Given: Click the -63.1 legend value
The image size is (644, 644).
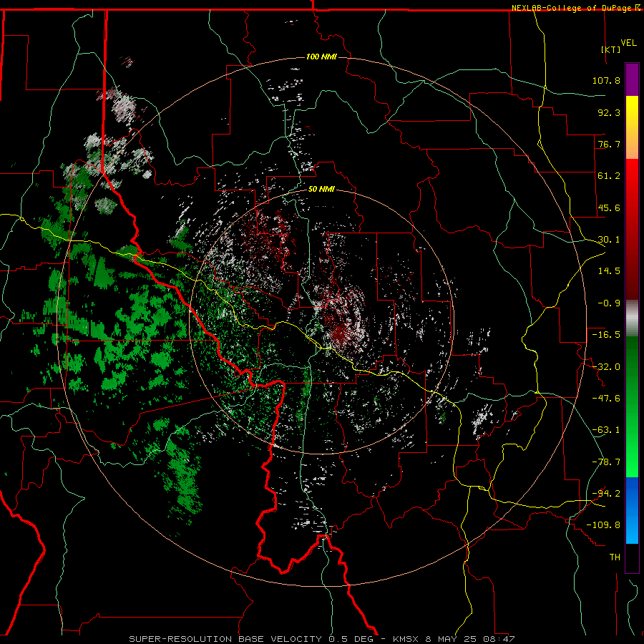Looking at the screenshot, I should (x=606, y=430).
